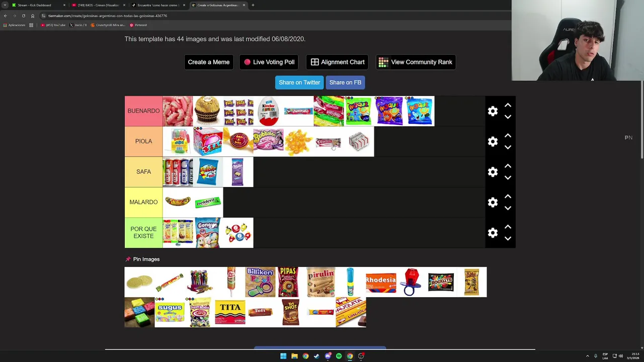Select the Sugus candy image
The image size is (644, 362).
coord(170,312)
